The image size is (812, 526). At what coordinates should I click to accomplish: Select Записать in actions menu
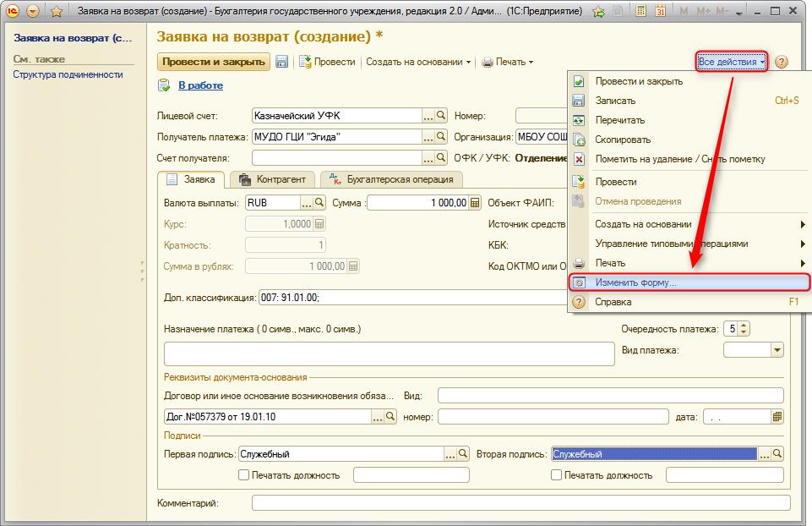(689, 101)
